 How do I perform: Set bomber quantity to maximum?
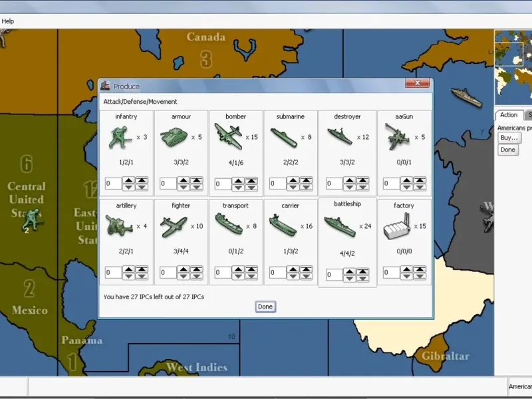[x=252, y=181]
